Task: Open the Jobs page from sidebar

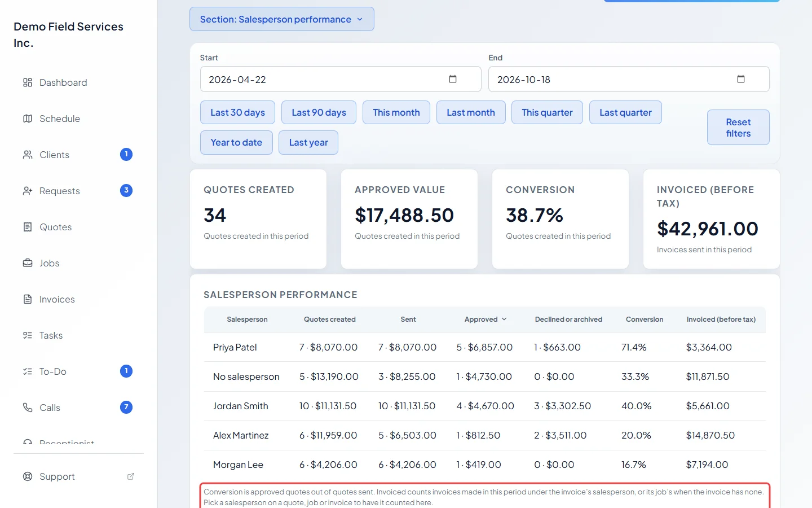Action: 79,263
